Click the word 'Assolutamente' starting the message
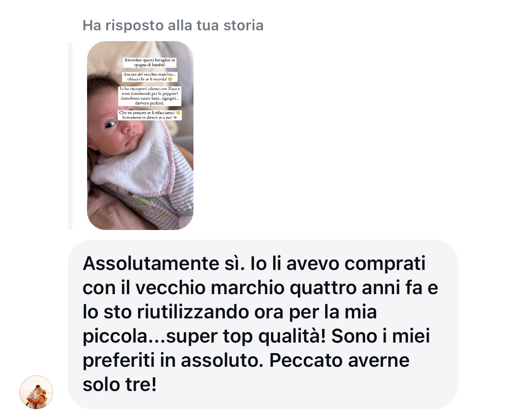The height and width of the screenshot is (416, 532). tap(151, 263)
